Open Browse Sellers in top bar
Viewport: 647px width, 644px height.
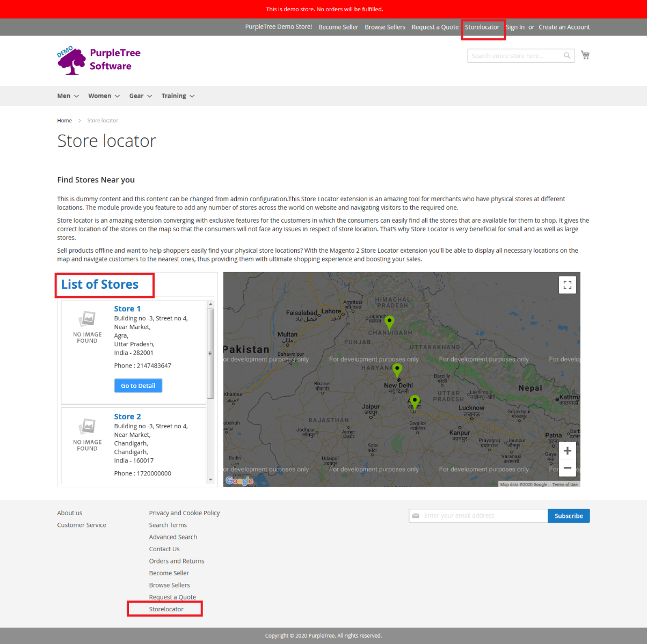coord(385,27)
